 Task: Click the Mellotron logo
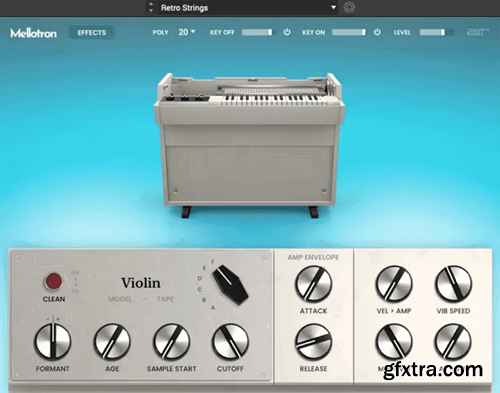(x=33, y=33)
